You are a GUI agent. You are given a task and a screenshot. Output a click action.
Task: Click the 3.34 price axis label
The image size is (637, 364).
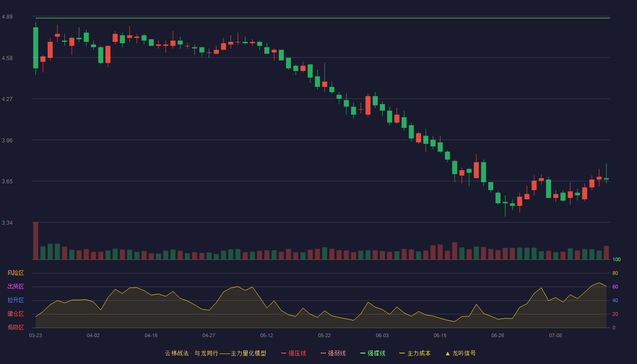point(7,223)
